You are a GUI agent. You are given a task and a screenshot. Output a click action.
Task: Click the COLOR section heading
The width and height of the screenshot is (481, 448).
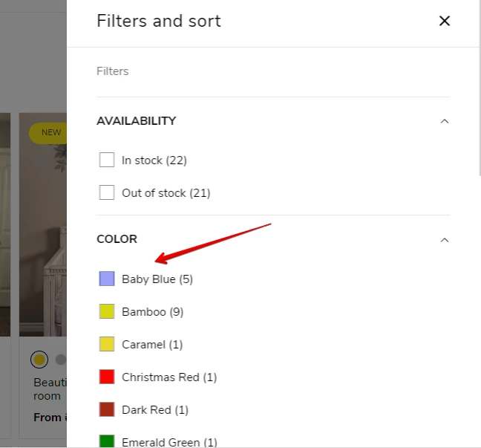117,239
